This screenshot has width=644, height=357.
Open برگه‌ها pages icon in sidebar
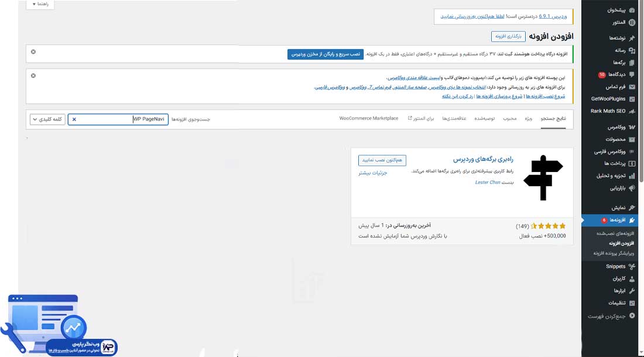(632, 63)
